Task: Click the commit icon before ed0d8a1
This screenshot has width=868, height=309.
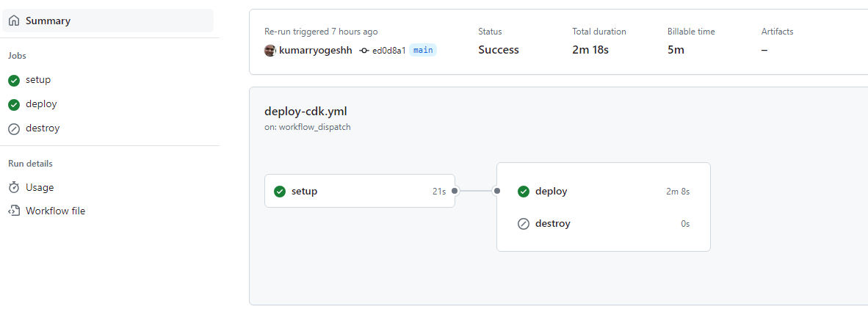Action: 364,51
